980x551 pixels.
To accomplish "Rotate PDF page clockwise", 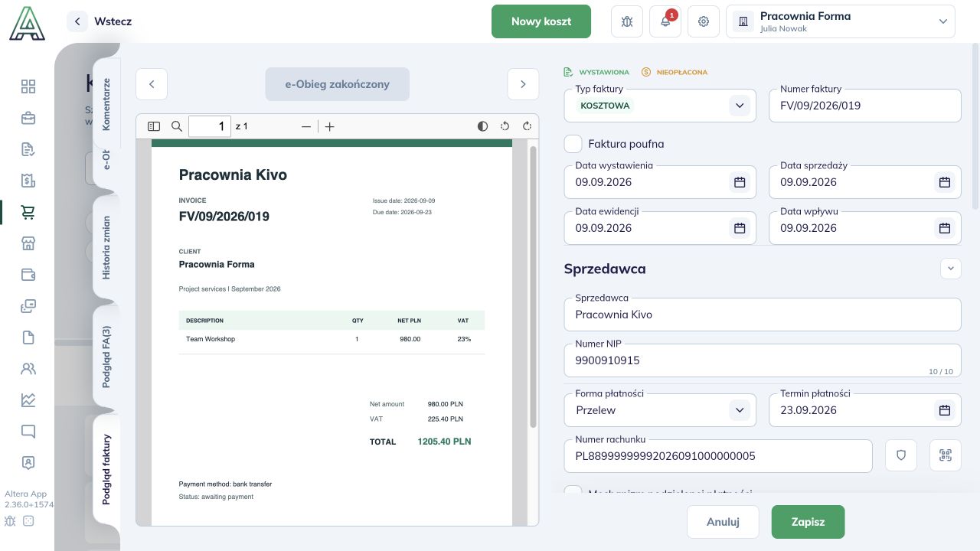I will point(528,126).
